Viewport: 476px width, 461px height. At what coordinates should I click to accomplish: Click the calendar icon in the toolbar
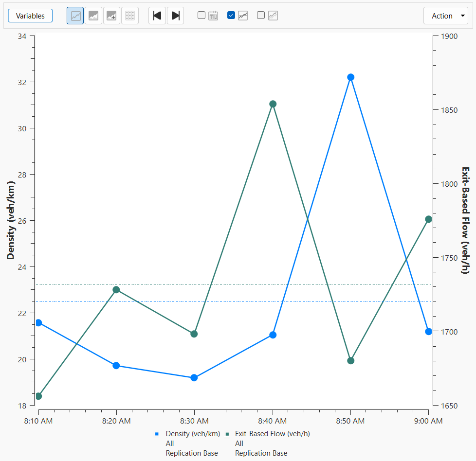213,16
